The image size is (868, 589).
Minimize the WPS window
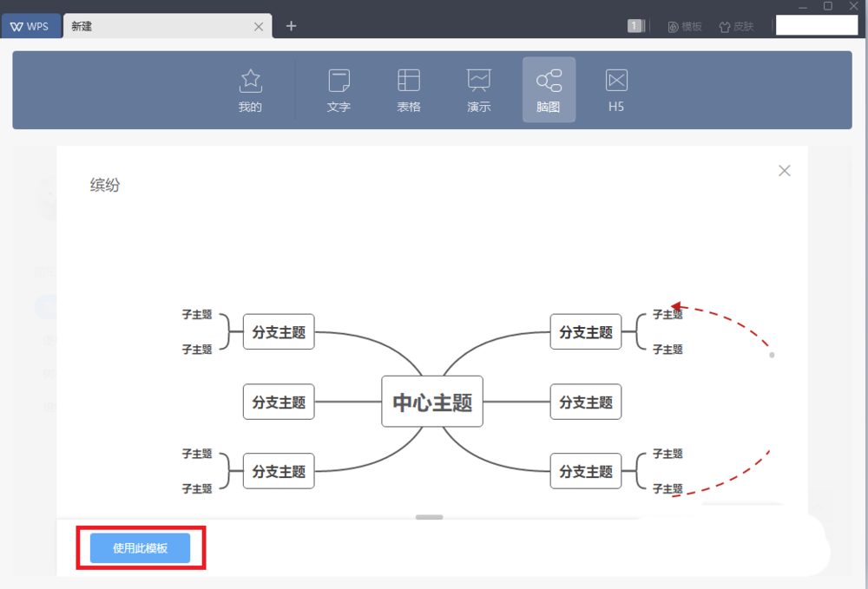click(803, 7)
